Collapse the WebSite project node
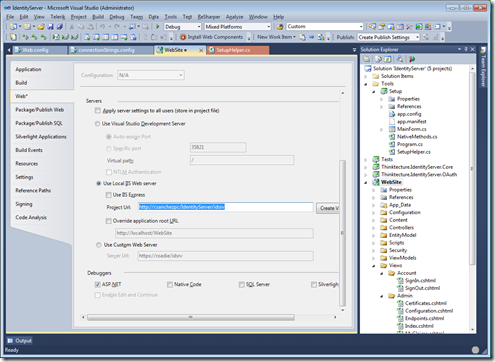495x362 pixels. [x=366, y=182]
